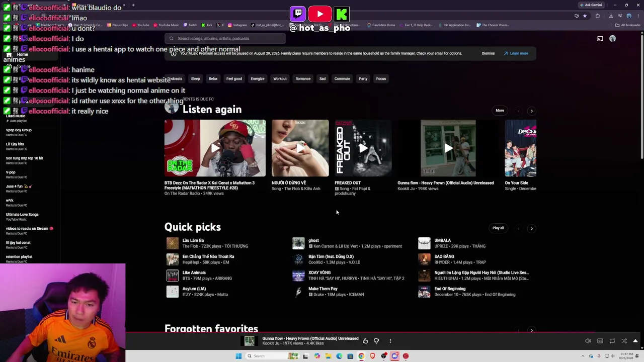Dislike the current song in the player bar
Image resolution: width=644 pixels, height=362 pixels.
(x=376, y=341)
